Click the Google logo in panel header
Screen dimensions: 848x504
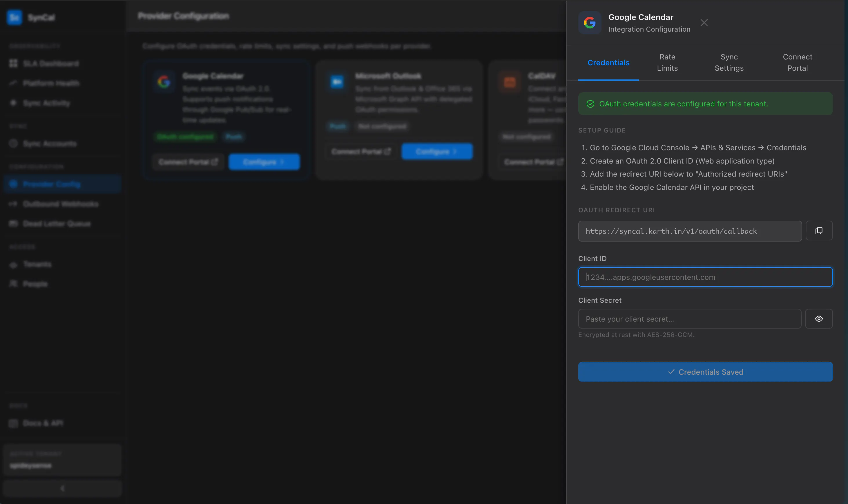[x=590, y=23]
